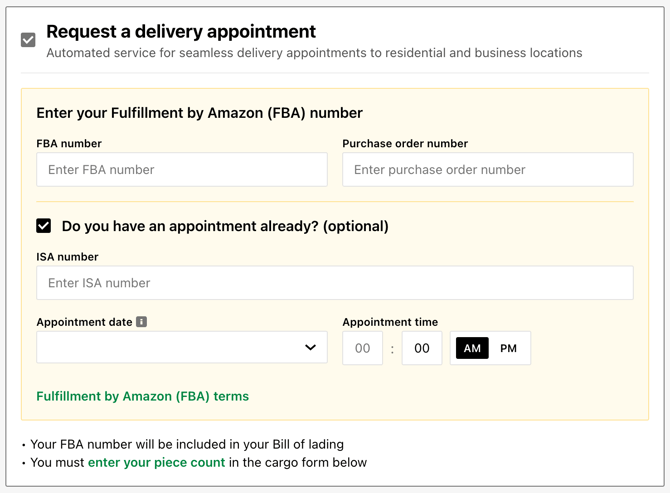Screen dimensions: 670x493
Task: Select the AM time option
Action: [x=472, y=348]
